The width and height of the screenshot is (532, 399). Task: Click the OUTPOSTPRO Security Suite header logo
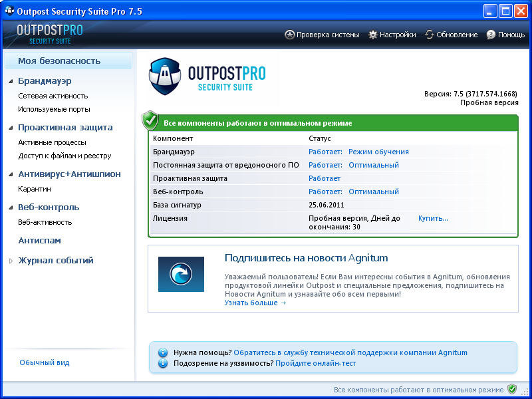point(49,35)
